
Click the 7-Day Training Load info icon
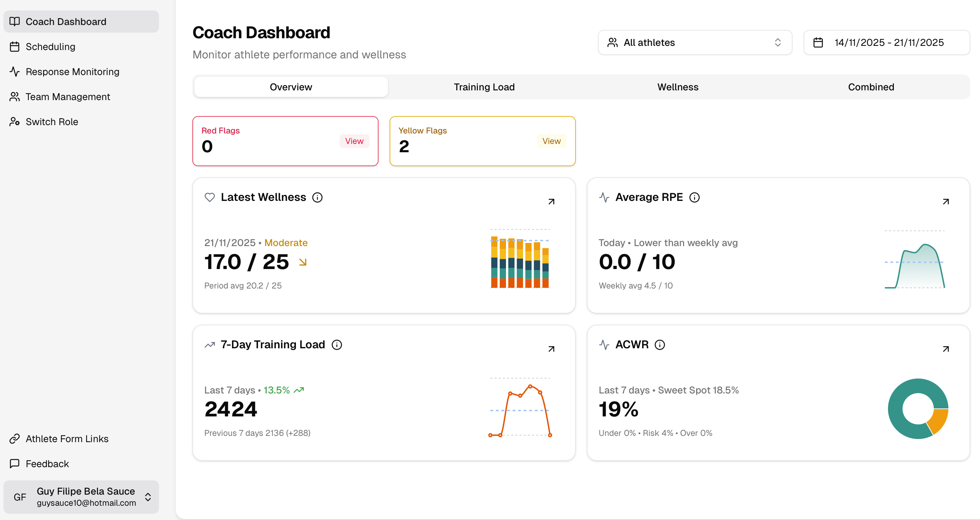pos(337,344)
